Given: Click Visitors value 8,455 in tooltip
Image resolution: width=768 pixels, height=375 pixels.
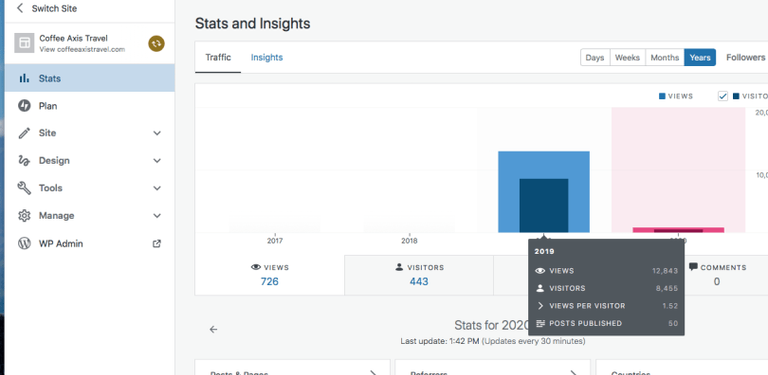Looking at the screenshot, I should (667, 288).
